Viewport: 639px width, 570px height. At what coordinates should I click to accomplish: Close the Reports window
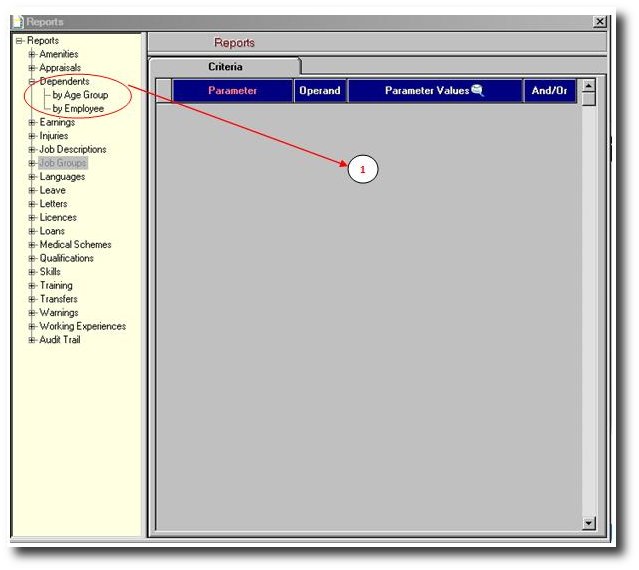tap(599, 21)
